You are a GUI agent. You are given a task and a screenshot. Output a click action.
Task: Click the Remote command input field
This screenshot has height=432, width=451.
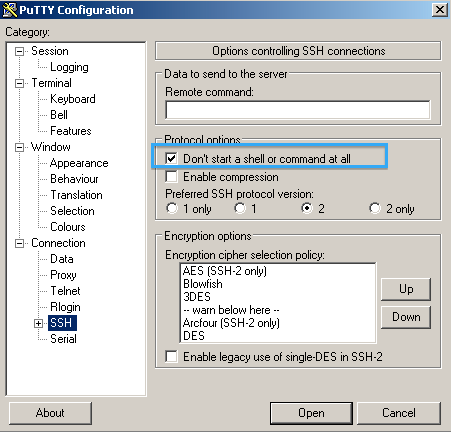point(298,110)
